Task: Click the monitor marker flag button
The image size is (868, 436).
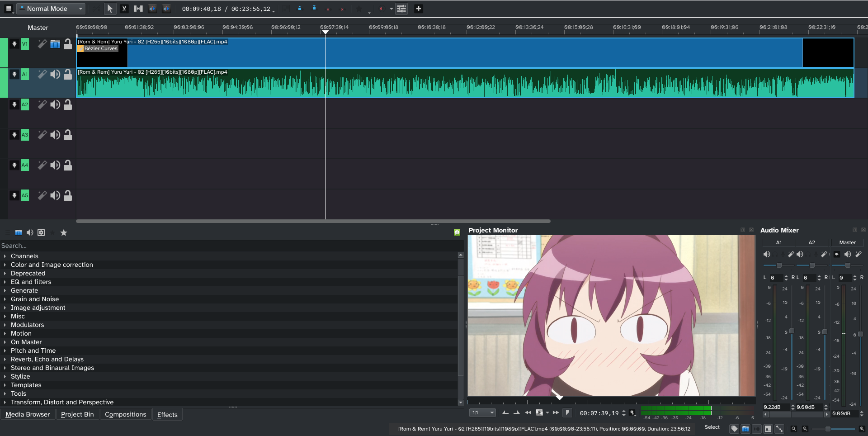Action: click(567, 412)
